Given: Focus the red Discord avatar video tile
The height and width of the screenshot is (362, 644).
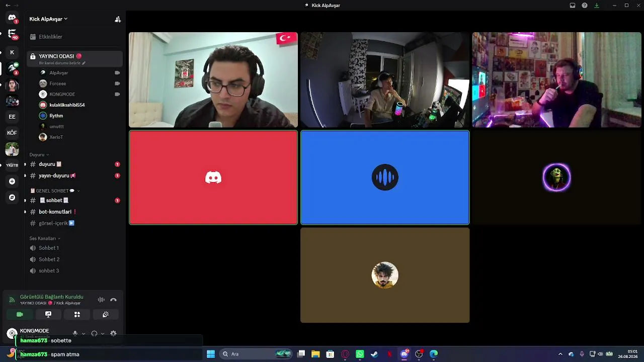Looking at the screenshot, I should pyautogui.click(x=213, y=177).
